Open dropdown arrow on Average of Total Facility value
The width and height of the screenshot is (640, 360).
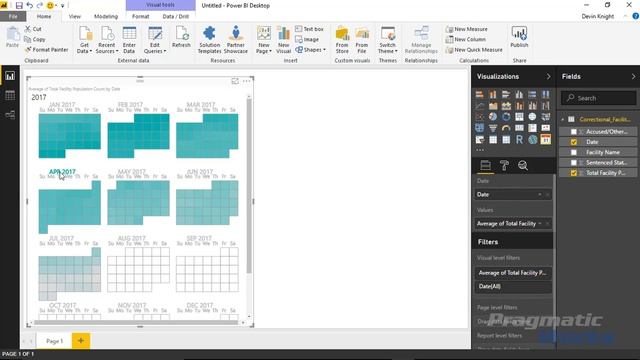point(540,223)
